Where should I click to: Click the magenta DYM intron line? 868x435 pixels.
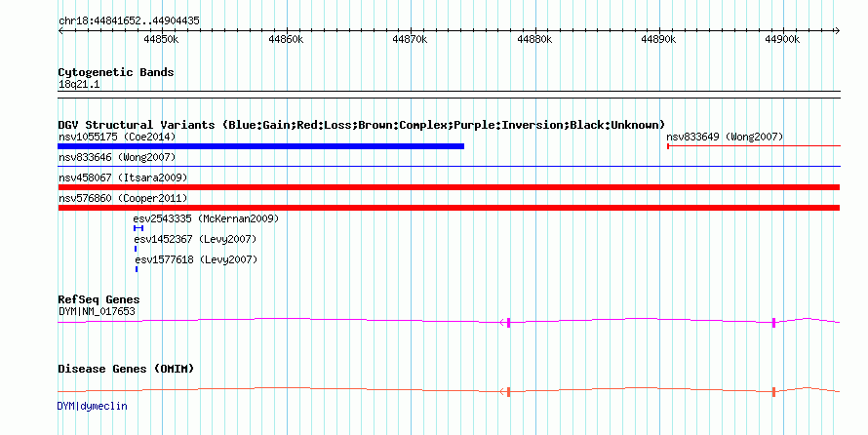[x=449, y=321]
